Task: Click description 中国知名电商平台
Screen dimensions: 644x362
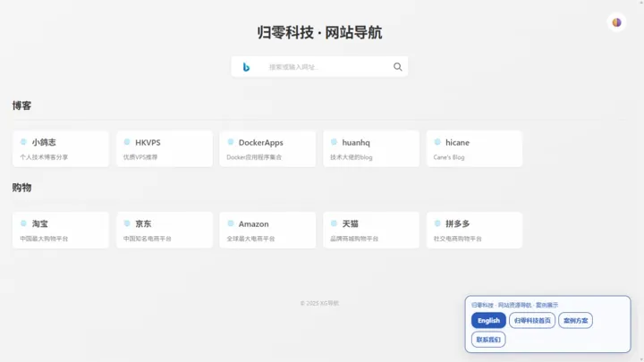Action: (x=148, y=239)
